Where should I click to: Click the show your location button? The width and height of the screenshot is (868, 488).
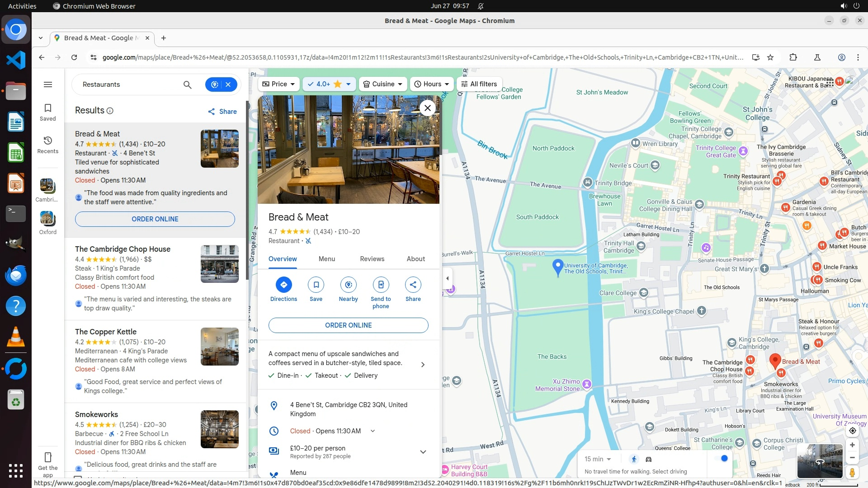coord(852,431)
